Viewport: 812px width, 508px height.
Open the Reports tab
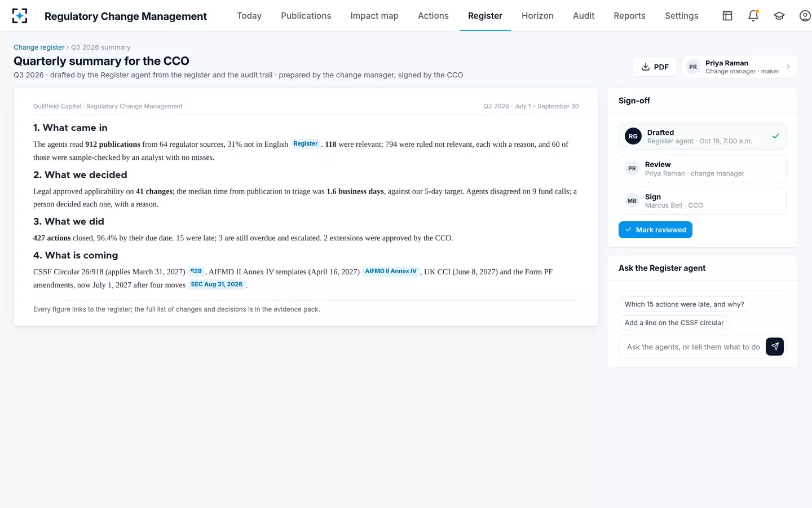(x=629, y=16)
